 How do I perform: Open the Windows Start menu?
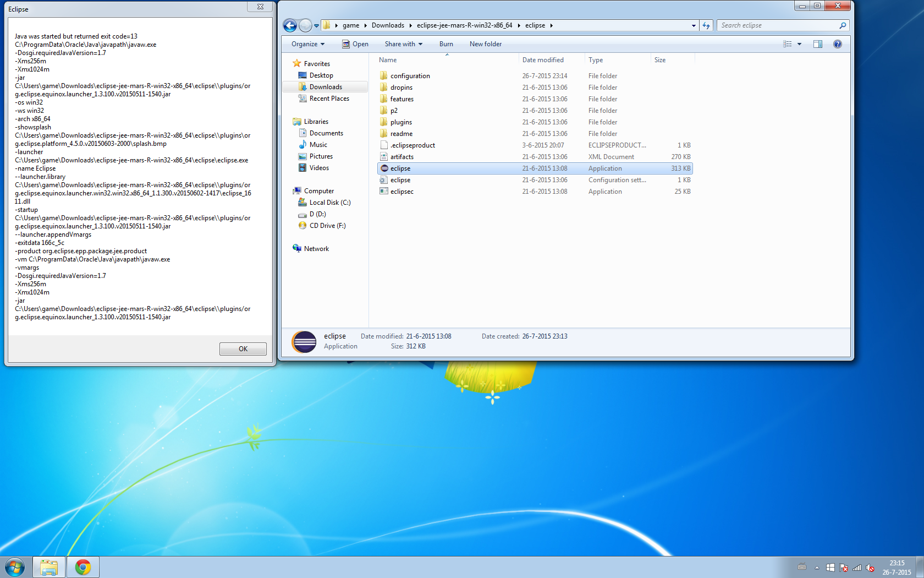point(15,567)
